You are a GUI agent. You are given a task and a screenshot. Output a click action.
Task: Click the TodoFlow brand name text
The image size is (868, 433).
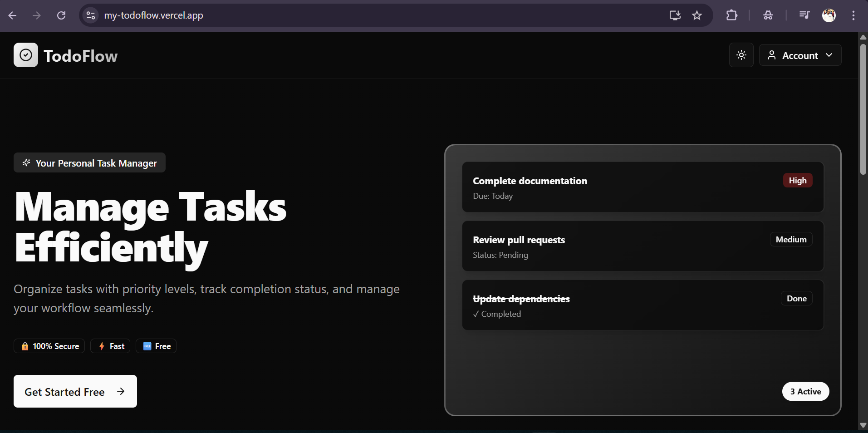(81, 56)
